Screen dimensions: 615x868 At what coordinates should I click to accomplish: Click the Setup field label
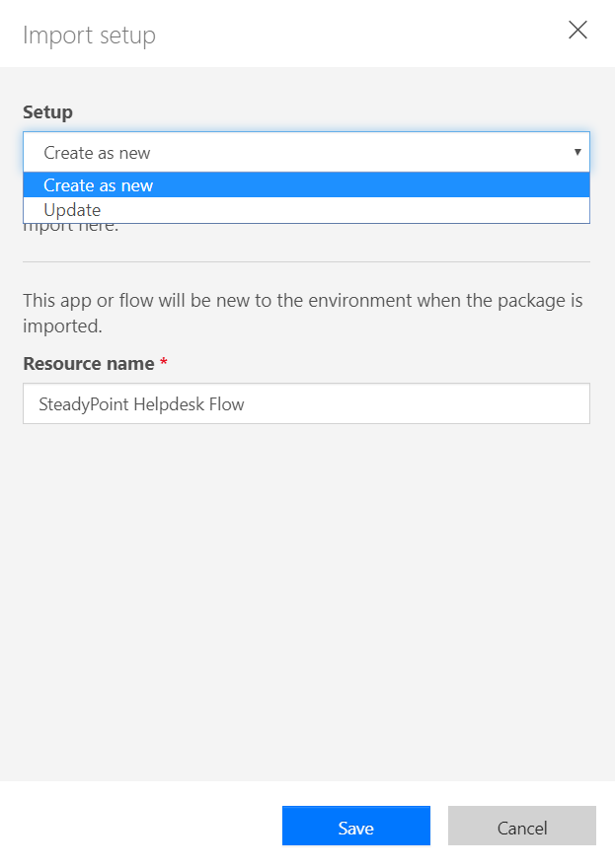[47, 111]
